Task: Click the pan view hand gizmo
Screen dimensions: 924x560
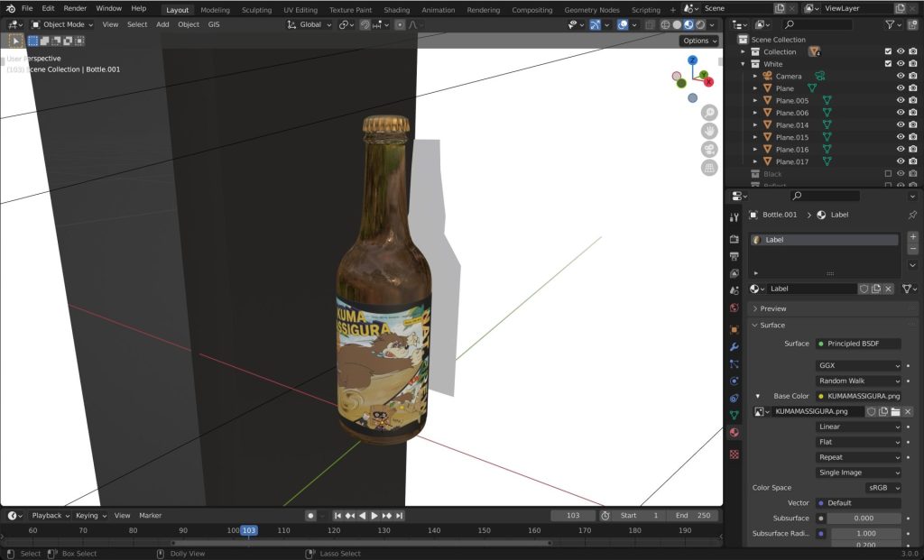Action: (x=709, y=131)
